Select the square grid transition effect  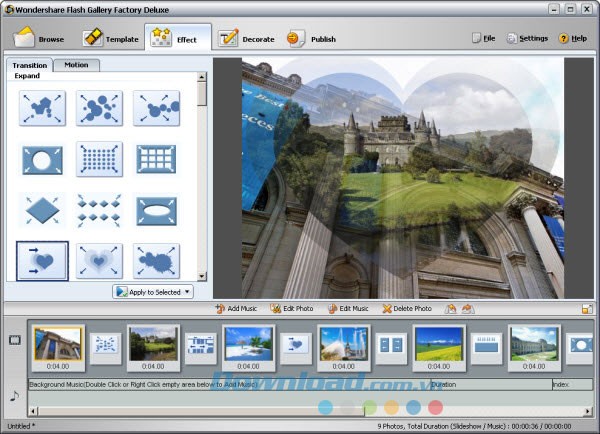coord(156,158)
